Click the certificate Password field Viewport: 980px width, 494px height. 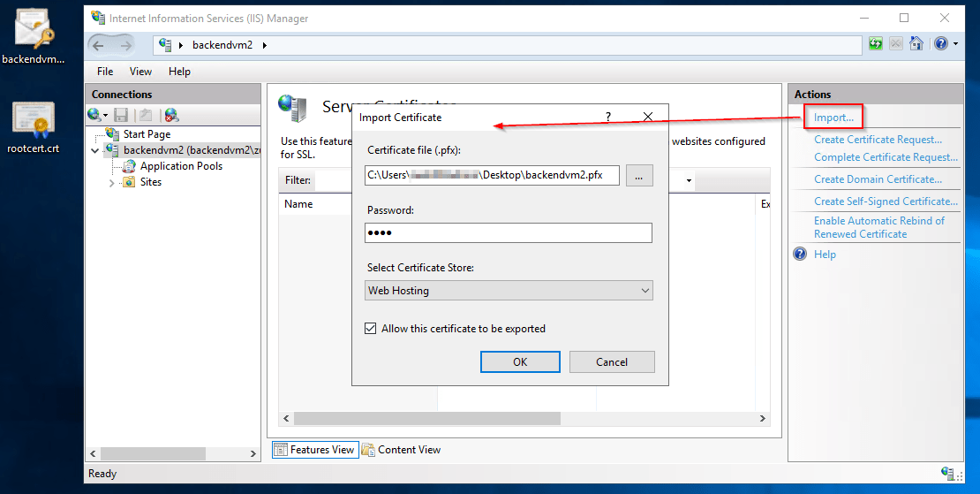click(508, 232)
